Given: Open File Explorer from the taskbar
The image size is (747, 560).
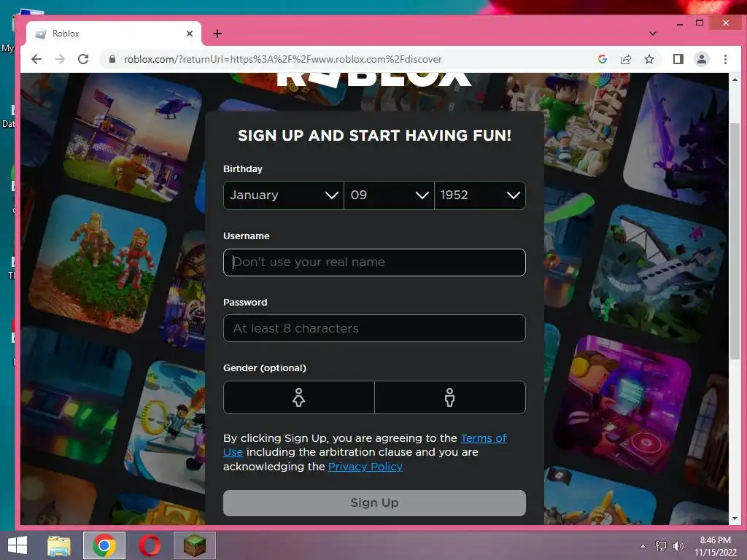Looking at the screenshot, I should [59, 545].
